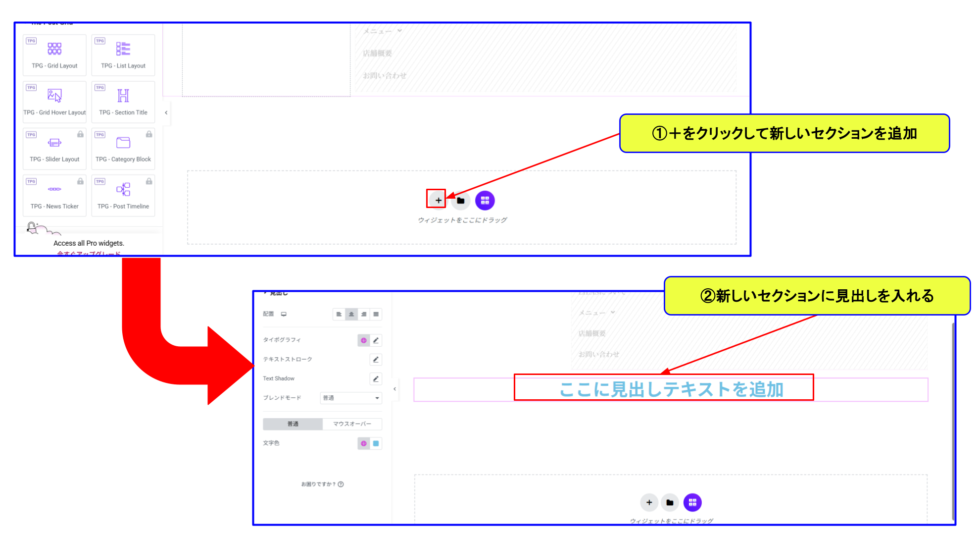The height and width of the screenshot is (535, 980).
Task: Open the ブレンドモード dropdown
Action: coord(351,398)
